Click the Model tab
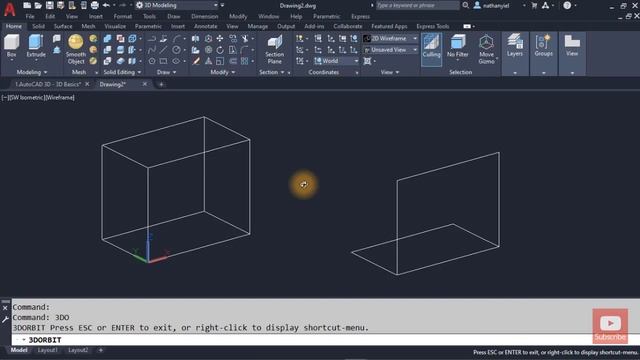The width and height of the screenshot is (640, 360). (x=19, y=350)
